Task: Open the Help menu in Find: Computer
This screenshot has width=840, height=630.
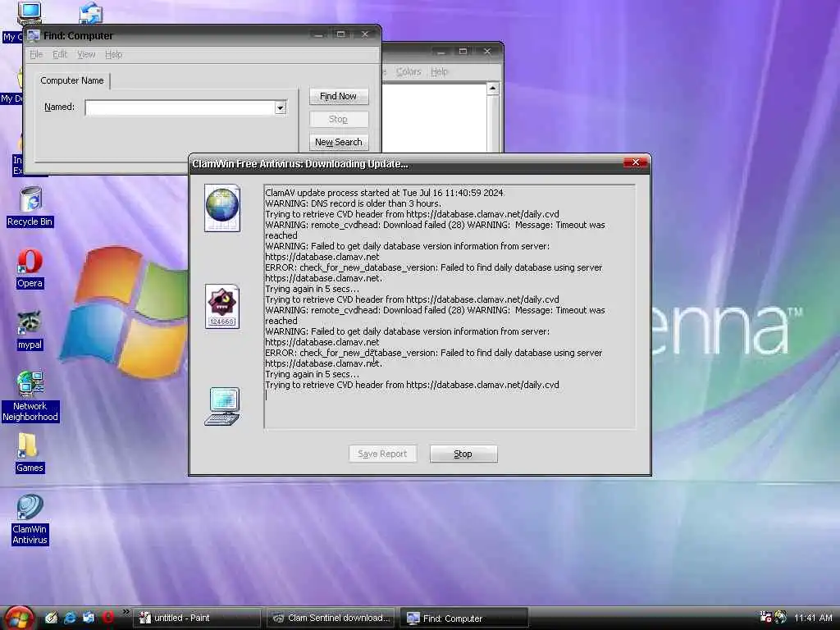Action: tap(113, 55)
